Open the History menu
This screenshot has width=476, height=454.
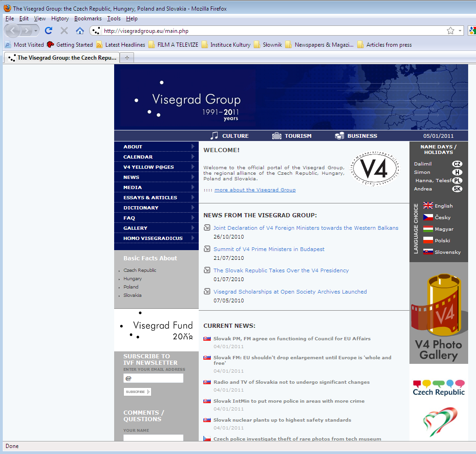pos(60,18)
